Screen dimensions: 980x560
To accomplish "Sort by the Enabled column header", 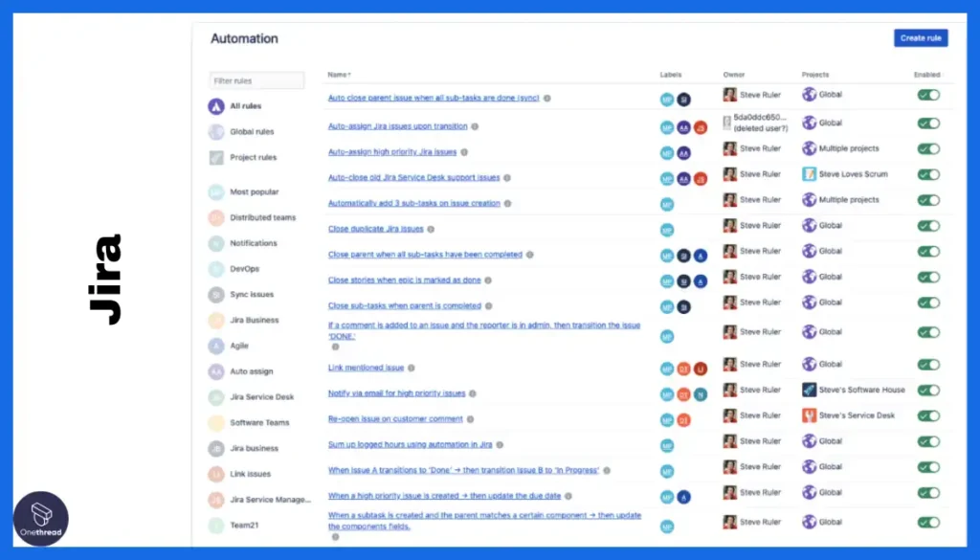I will coord(927,75).
